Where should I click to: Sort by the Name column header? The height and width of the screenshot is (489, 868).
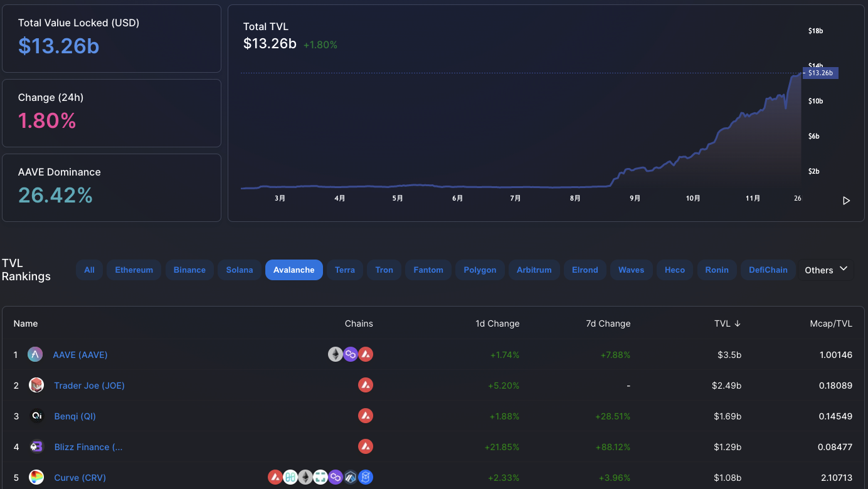click(x=26, y=323)
